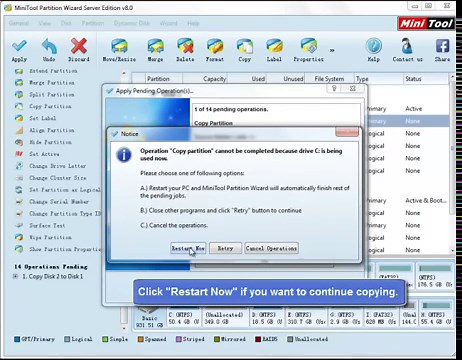This screenshot has width=462, height=360.
Task: Open the General menu
Action: coord(19,23)
